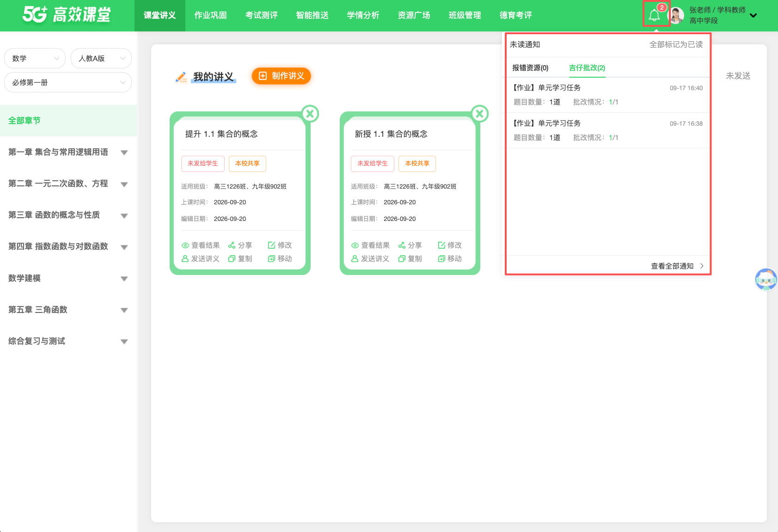Open the 必修第一册 volume dropdown
Image resolution: width=778 pixels, height=532 pixels.
coord(68,82)
